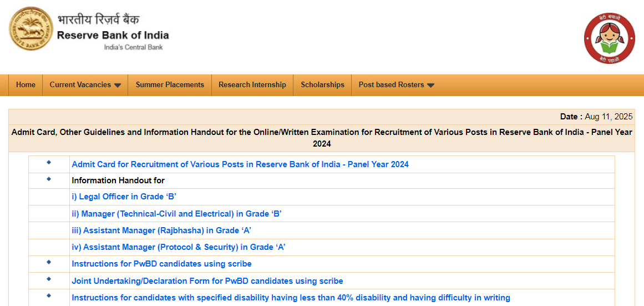644x306 pixels.
Task: Click the Reserve Bank of India emblem logo
Action: tap(31, 31)
